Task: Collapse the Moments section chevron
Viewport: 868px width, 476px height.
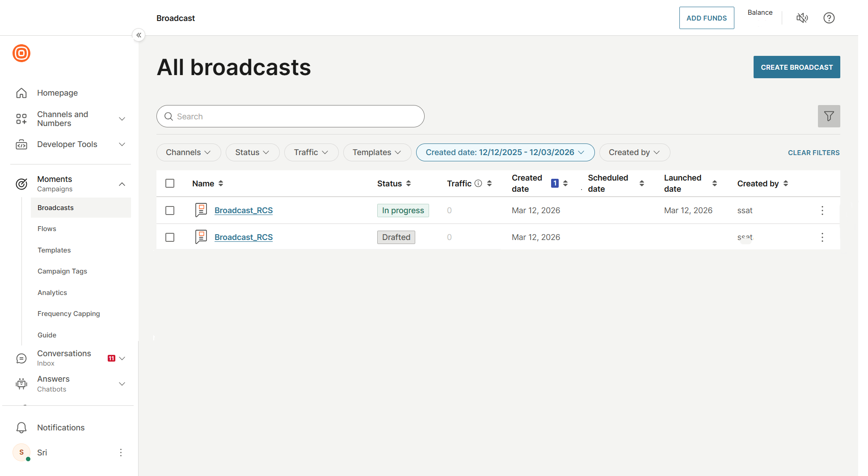Action: [x=122, y=184]
